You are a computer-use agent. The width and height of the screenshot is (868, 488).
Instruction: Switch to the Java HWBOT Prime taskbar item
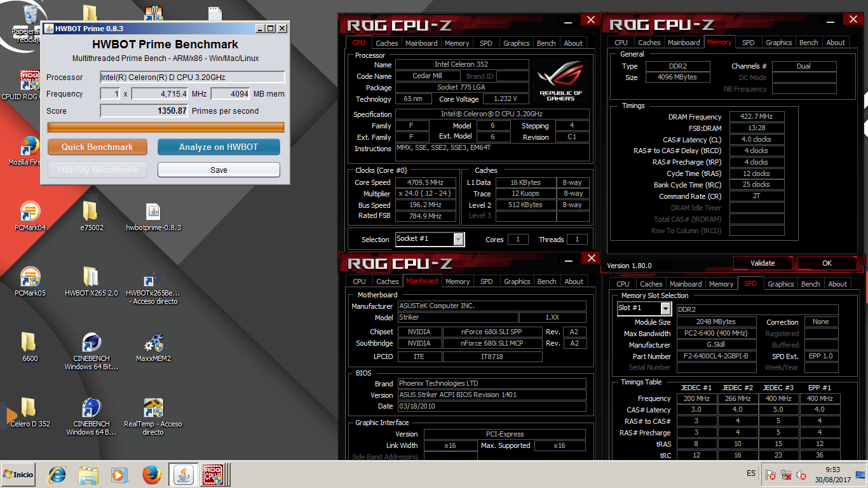click(x=183, y=475)
